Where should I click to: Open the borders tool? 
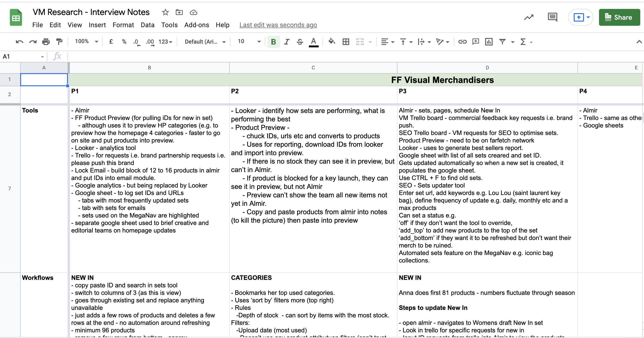pyautogui.click(x=346, y=42)
